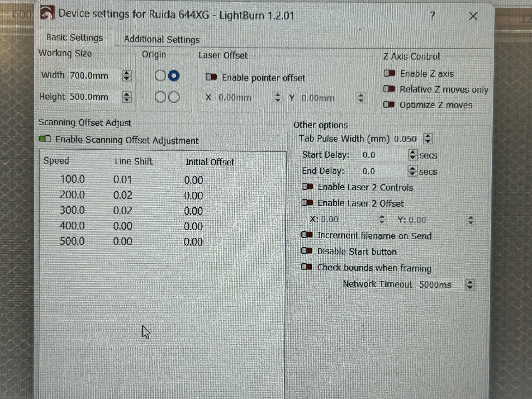This screenshot has height=399, width=532.
Task: Adjust the Network Timeout spinner
Action: coord(470,285)
